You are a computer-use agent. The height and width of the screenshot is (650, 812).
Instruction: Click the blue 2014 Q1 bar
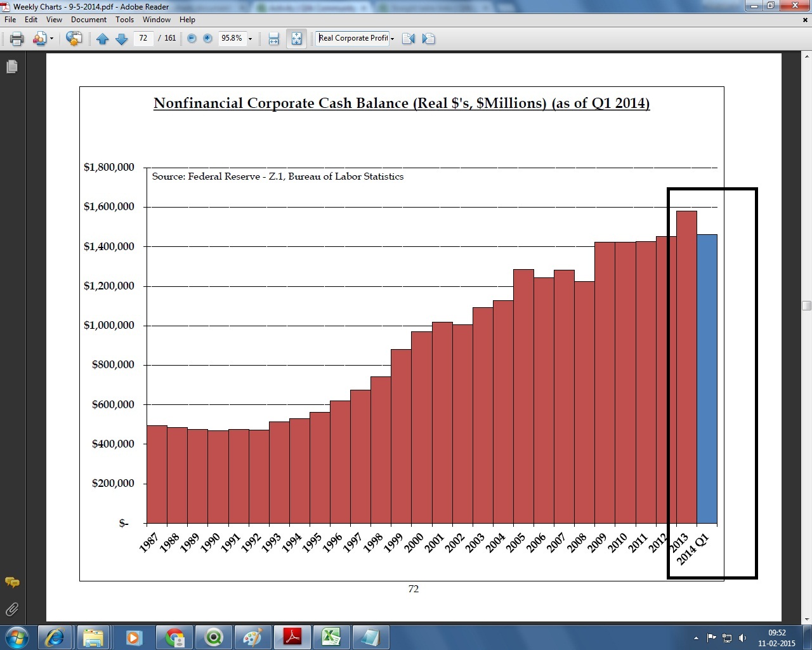pyautogui.click(x=707, y=379)
